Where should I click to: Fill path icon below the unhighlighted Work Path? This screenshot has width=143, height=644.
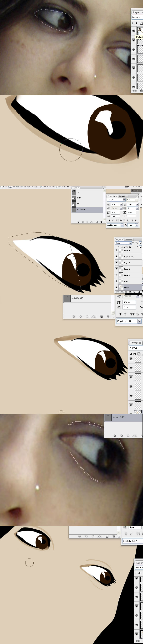click(74, 316)
